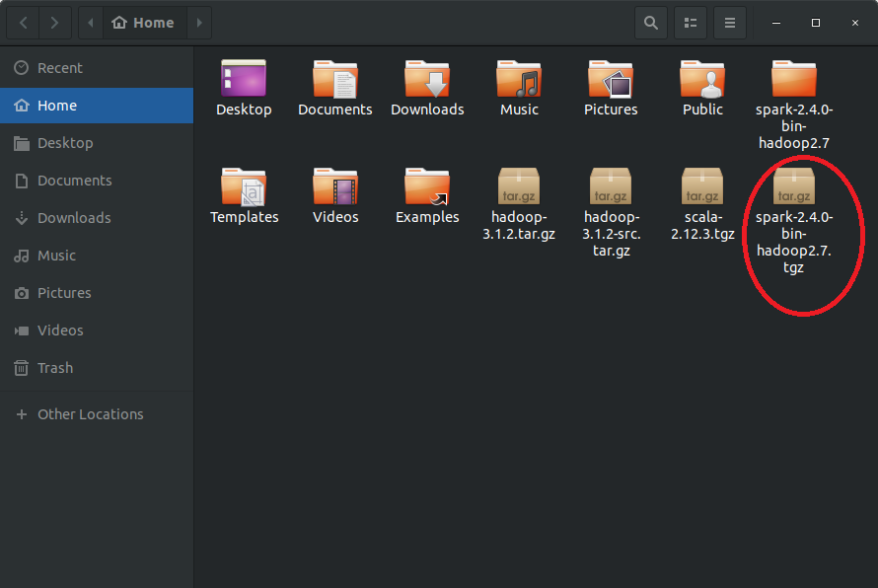878x588 pixels.
Task: Open Desktop in the sidebar
Action: tap(97, 143)
